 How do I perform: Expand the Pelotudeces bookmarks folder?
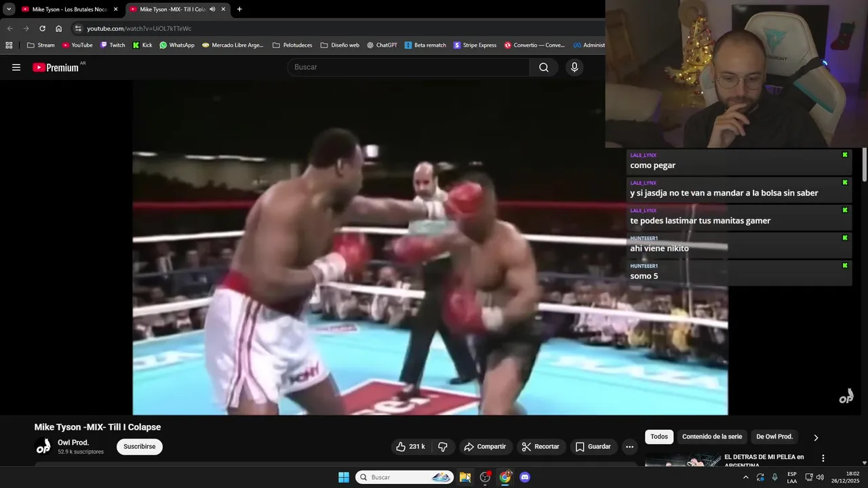click(292, 45)
